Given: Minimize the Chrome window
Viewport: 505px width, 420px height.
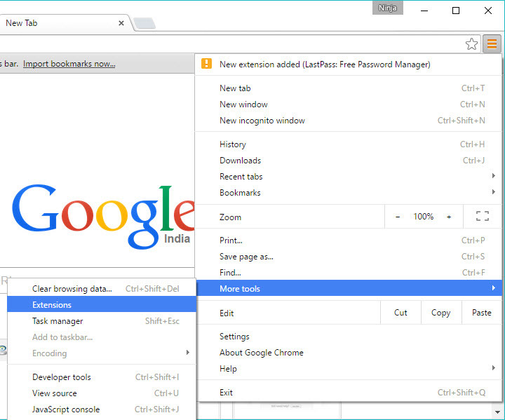Looking at the screenshot, I should tap(424, 11).
